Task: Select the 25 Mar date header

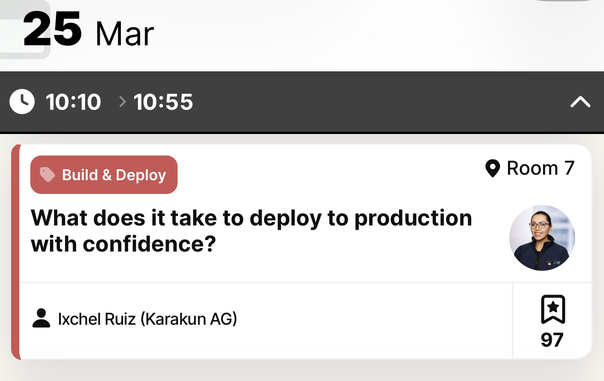Action: click(x=88, y=31)
